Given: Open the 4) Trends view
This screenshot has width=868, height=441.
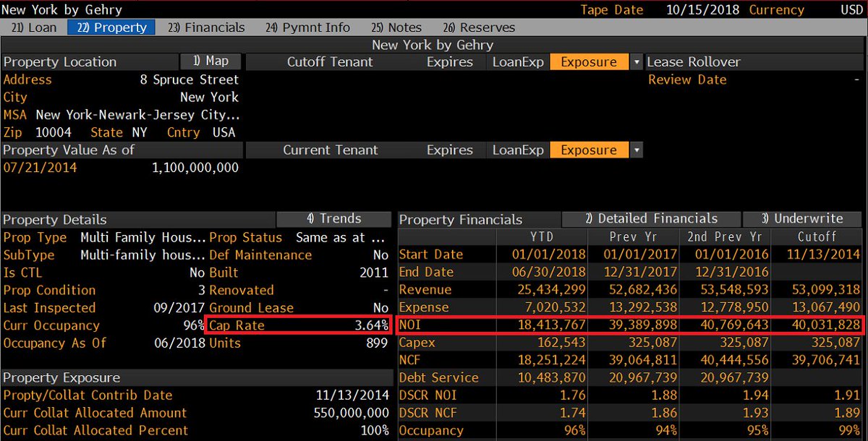Looking at the screenshot, I should [x=333, y=219].
